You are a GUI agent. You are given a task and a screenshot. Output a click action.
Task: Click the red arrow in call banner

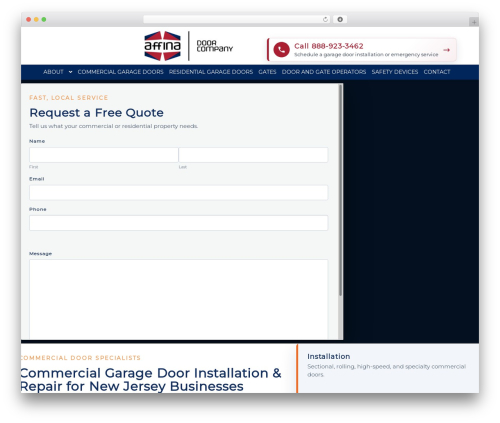click(447, 50)
